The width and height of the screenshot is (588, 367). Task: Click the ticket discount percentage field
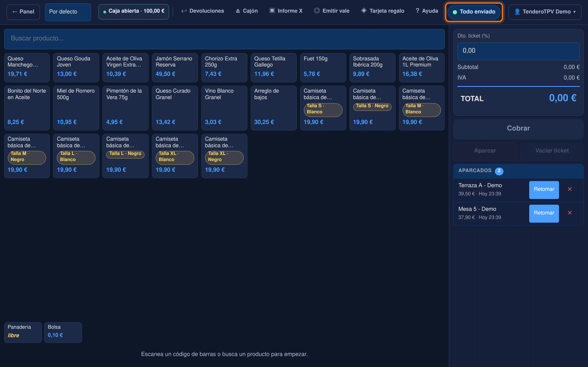(x=518, y=51)
